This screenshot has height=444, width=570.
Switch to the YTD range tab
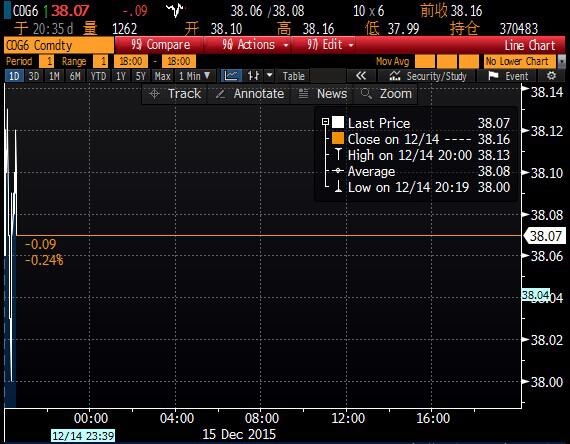[x=98, y=76]
